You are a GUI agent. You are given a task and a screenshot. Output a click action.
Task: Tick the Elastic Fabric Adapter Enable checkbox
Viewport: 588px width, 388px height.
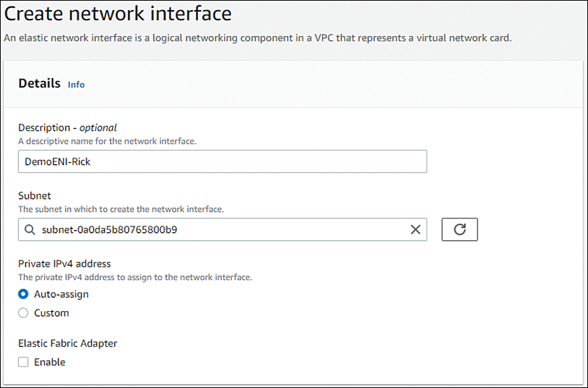pyautogui.click(x=23, y=362)
